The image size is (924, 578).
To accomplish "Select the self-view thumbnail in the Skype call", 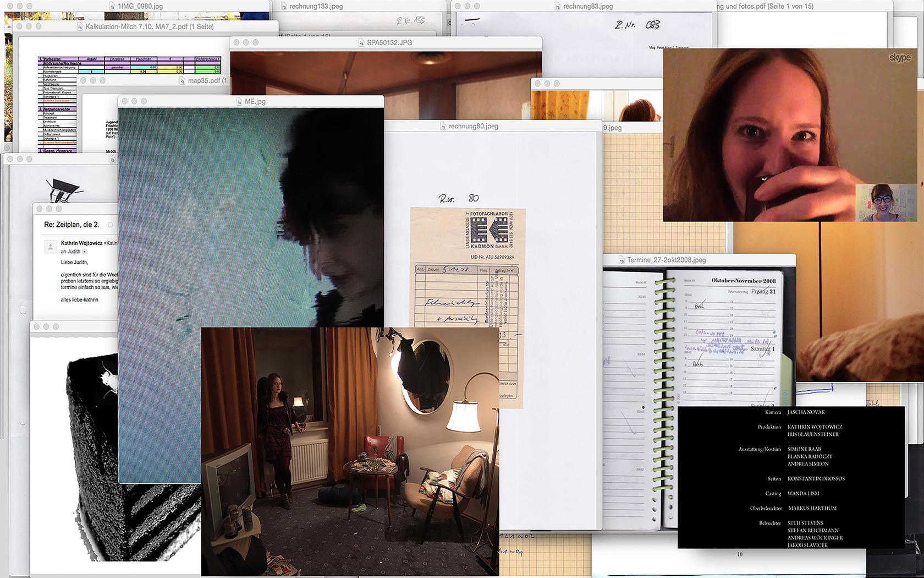I will click(886, 203).
